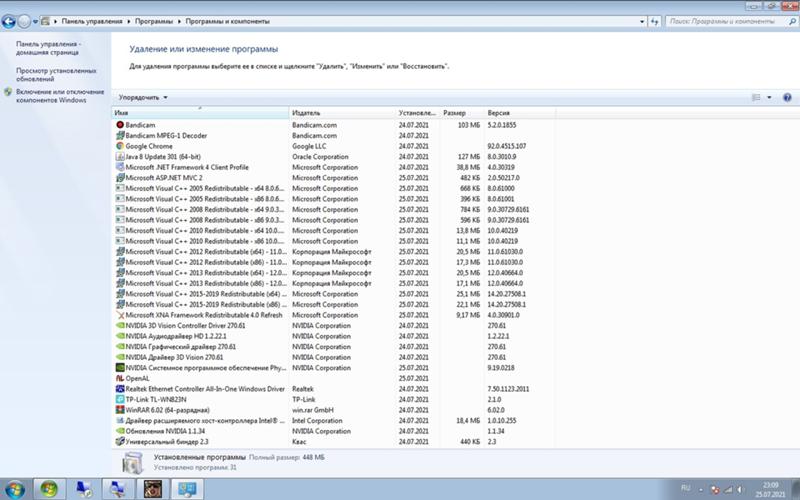Click Программы и компоненты breadcrumb
The height and width of the screenshot is (500, 800).
click(228, 21)
